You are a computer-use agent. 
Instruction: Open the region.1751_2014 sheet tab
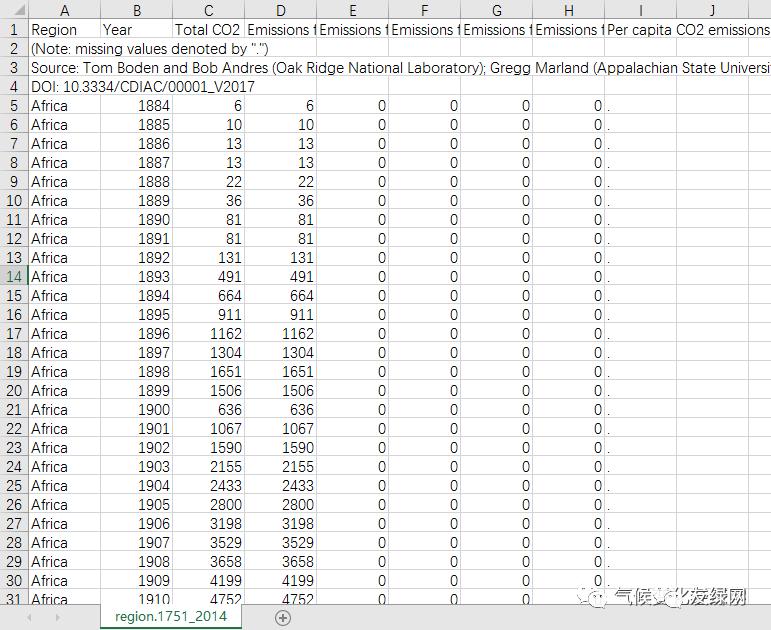point(171,616)
